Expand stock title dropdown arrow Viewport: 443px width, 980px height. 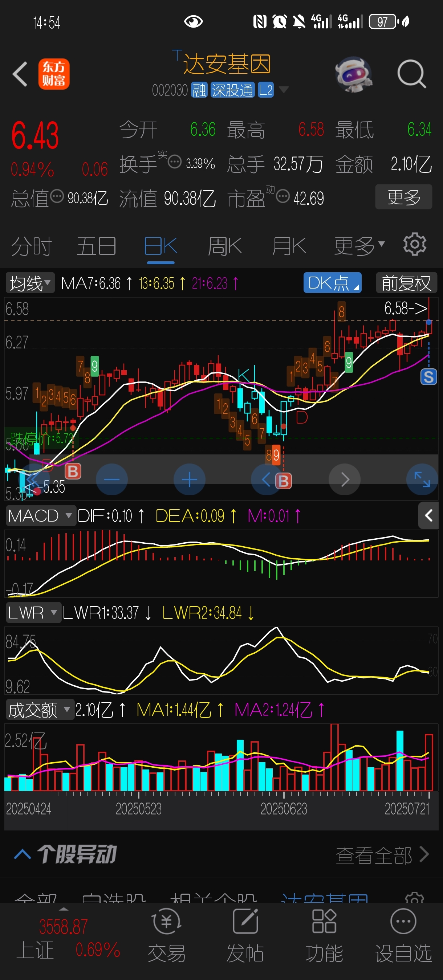[284, 90]
